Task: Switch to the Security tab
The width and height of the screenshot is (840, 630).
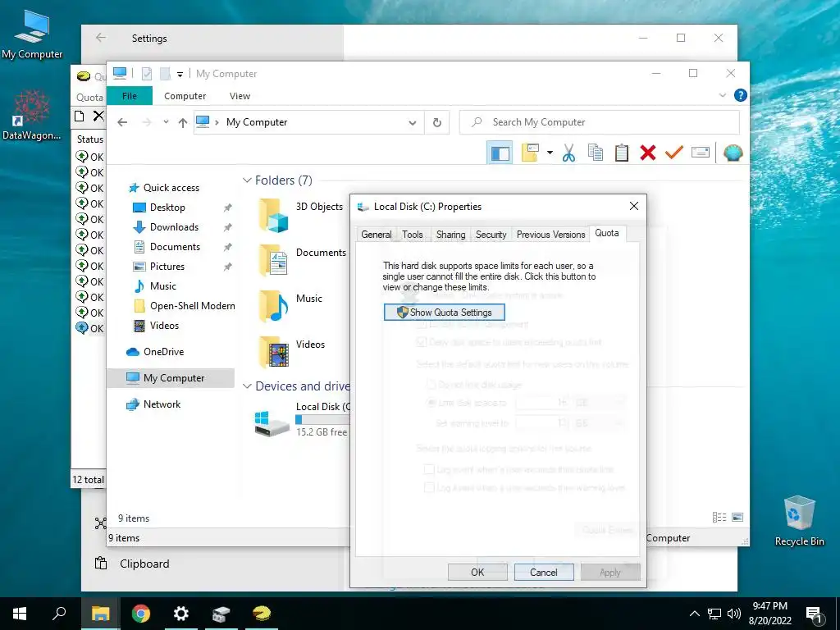Action: tap(491, 235)
